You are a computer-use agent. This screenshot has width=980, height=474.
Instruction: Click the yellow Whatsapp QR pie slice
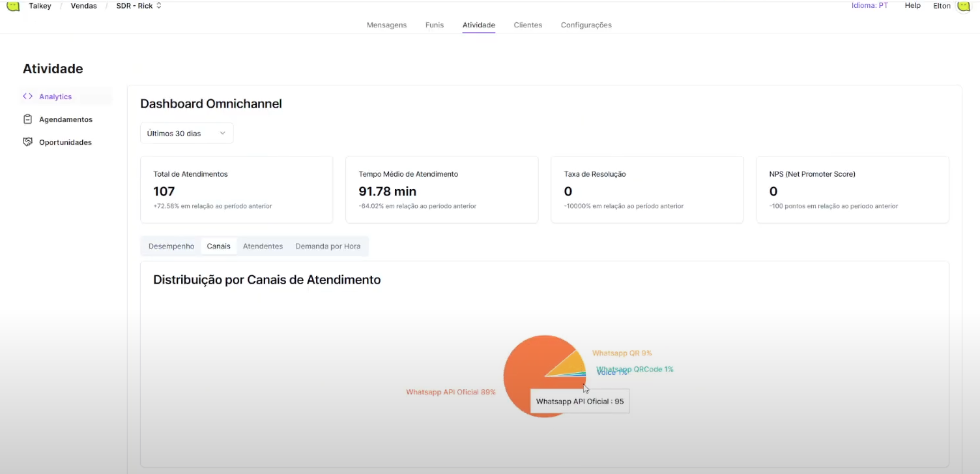(571, 364)
